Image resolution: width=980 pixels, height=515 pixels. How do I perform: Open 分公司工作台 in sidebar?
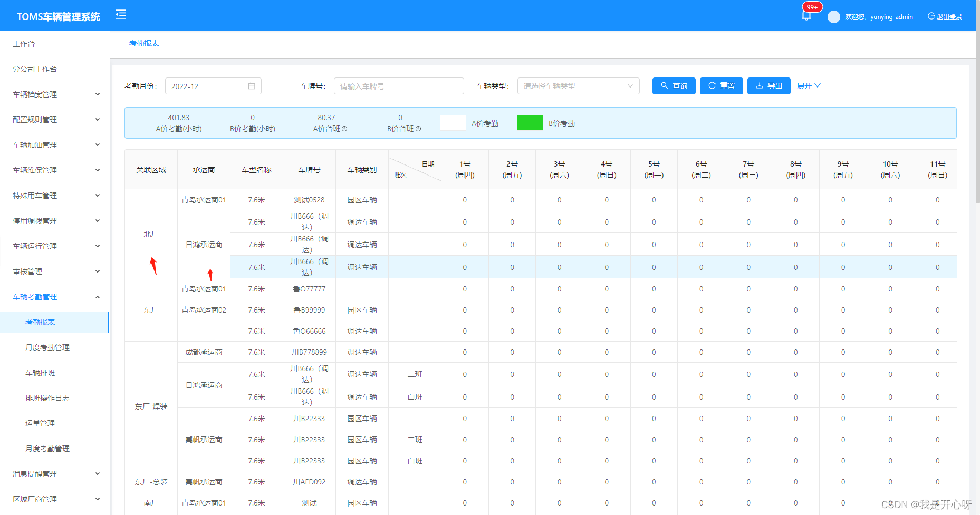[35, 69]
